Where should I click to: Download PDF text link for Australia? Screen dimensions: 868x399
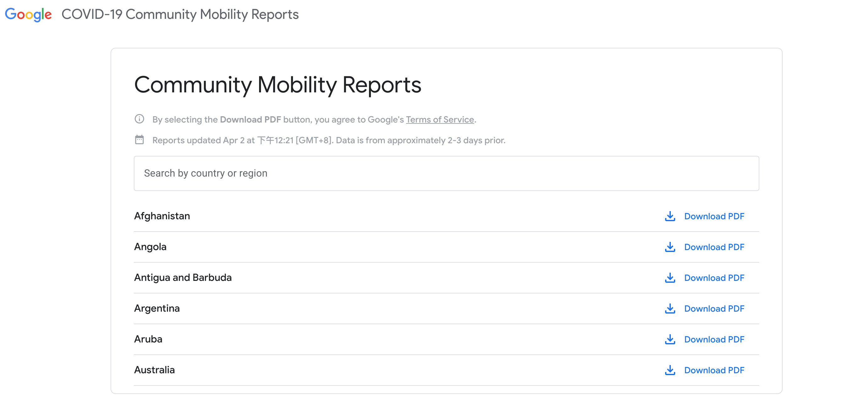pyautogui.click(x=714, y=370)
